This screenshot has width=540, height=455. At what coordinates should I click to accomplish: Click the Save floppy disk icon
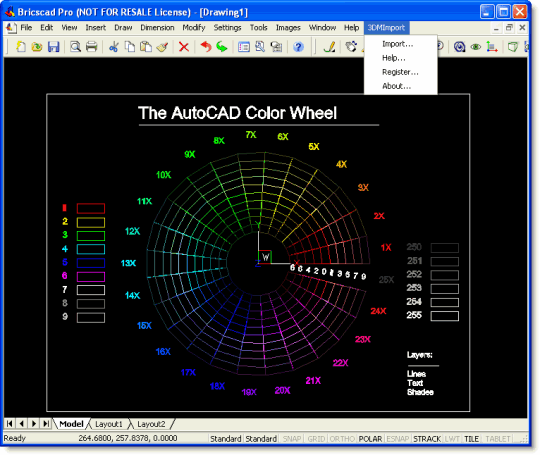[53, 46]
